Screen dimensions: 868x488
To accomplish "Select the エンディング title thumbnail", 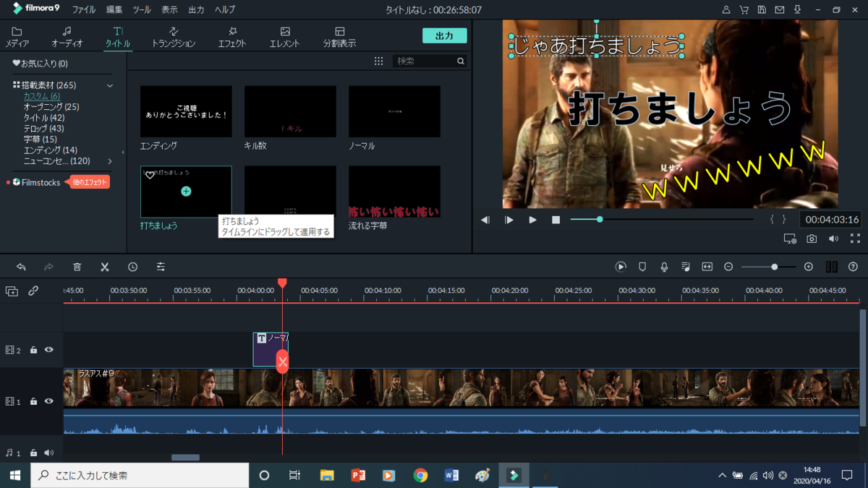I will (x=186, y=112).
